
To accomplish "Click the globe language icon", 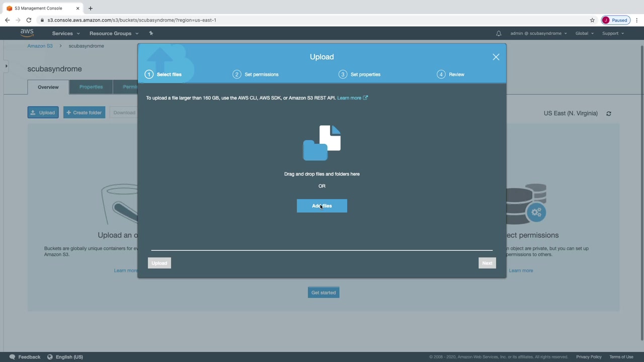I will (50, 357).
